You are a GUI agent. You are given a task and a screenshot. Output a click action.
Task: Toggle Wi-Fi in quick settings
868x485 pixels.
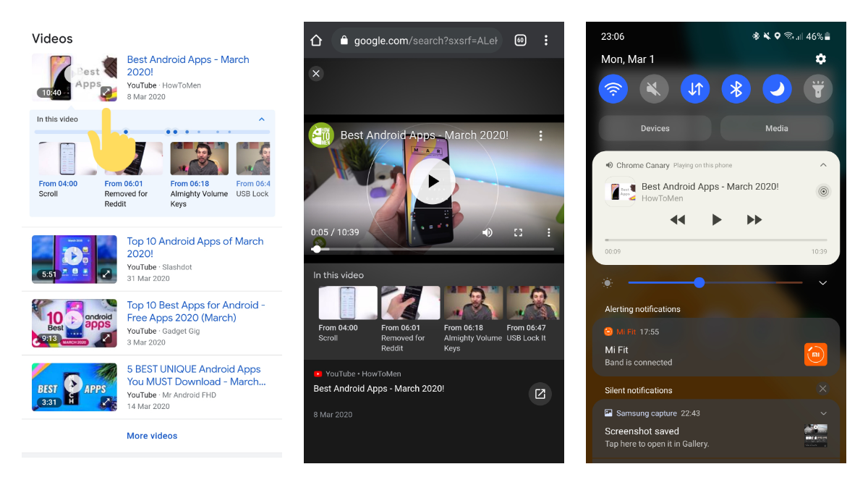(613, 89)
